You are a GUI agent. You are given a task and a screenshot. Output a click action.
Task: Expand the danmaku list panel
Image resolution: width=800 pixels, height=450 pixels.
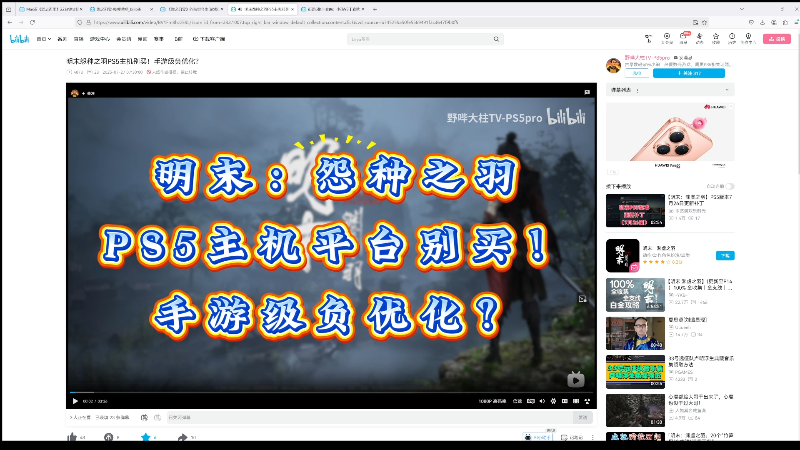pyautogui.click(x=670, y=90)
